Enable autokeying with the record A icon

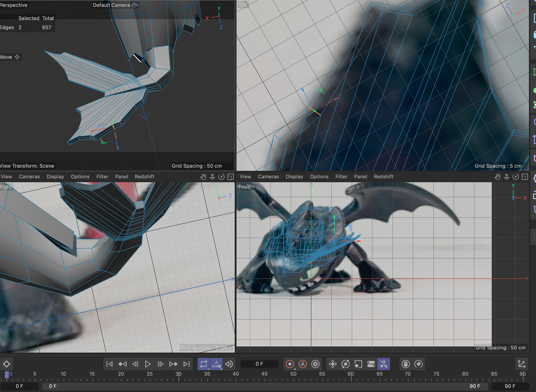pos(302,364)
